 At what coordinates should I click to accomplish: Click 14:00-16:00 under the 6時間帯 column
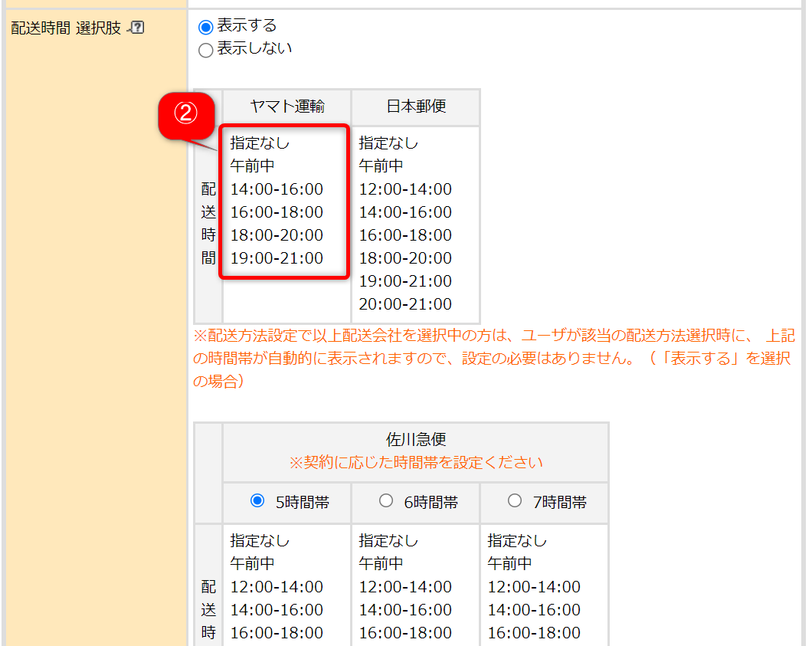(x=405, y=610)
